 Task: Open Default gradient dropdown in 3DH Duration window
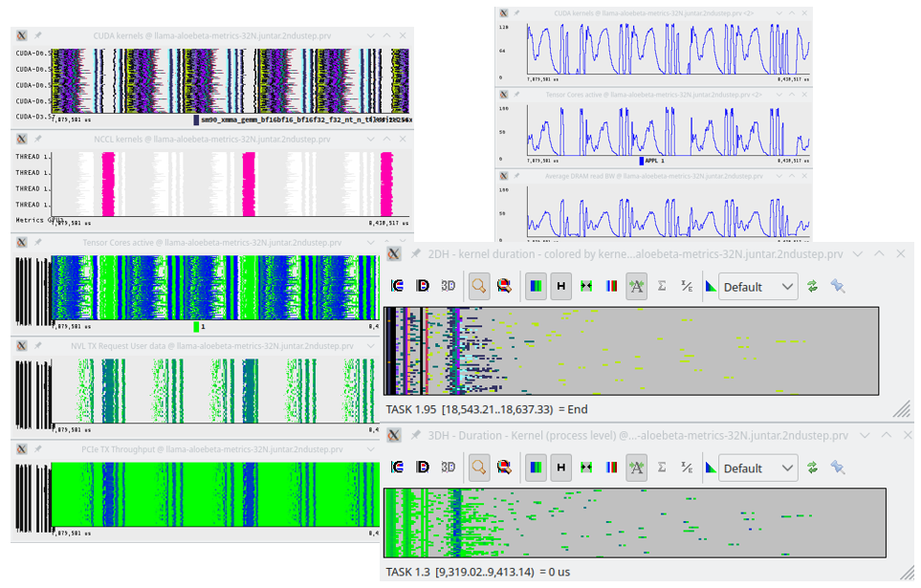point(757,468)
